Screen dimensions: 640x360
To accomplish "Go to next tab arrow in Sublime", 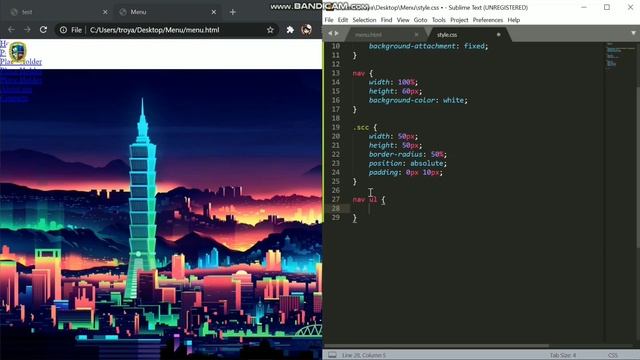I will click(x=337, y=33).
